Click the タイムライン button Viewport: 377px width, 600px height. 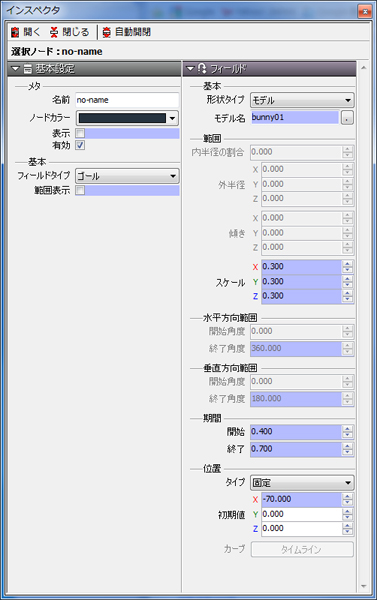point(302,549)
